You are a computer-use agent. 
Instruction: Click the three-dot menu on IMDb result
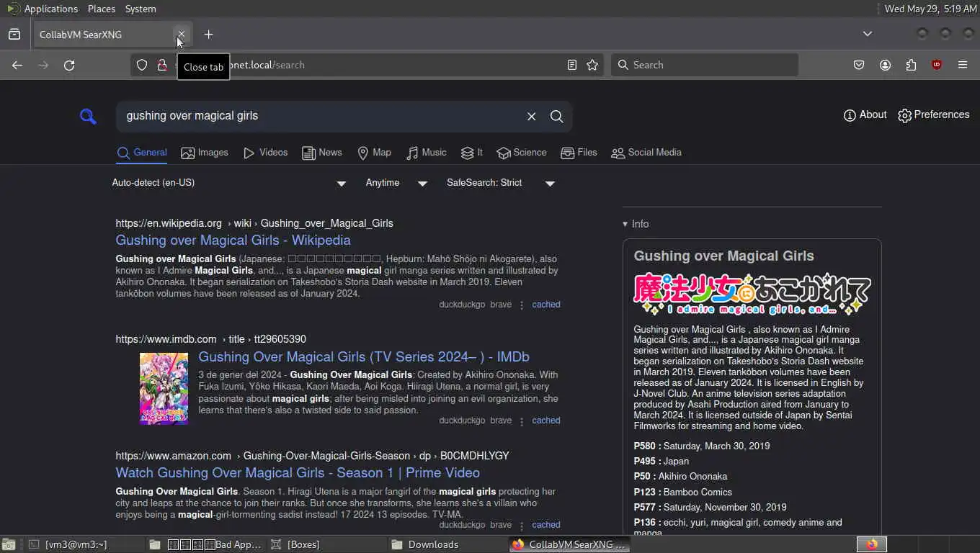(522, 421)
